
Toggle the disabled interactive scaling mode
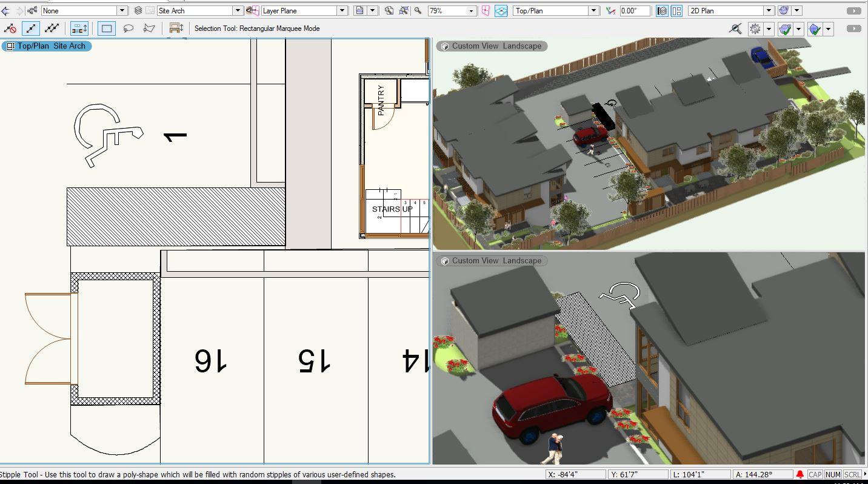(10, 29)
